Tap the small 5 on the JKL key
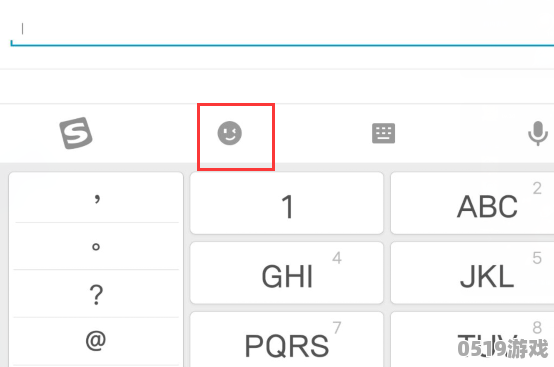 (x=537, y=258)
